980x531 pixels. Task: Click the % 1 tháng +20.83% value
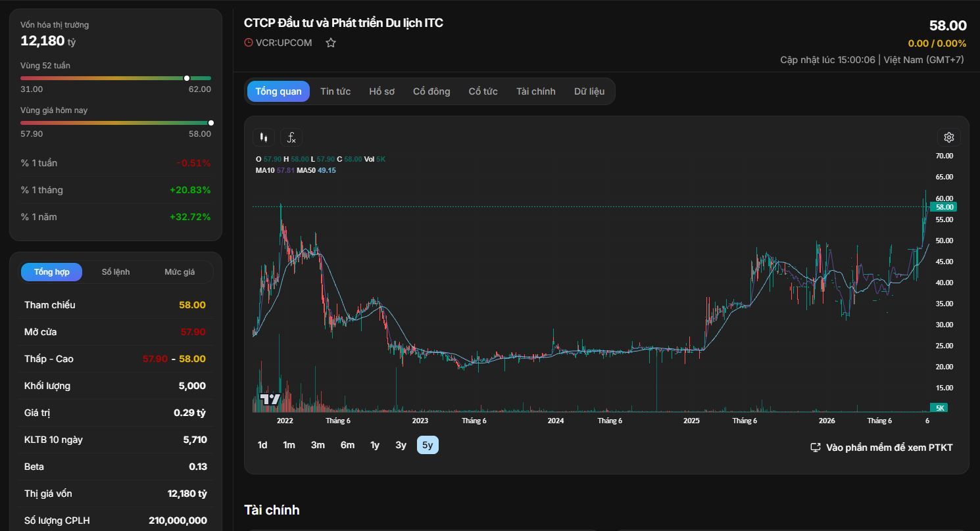tap(190, 190)
